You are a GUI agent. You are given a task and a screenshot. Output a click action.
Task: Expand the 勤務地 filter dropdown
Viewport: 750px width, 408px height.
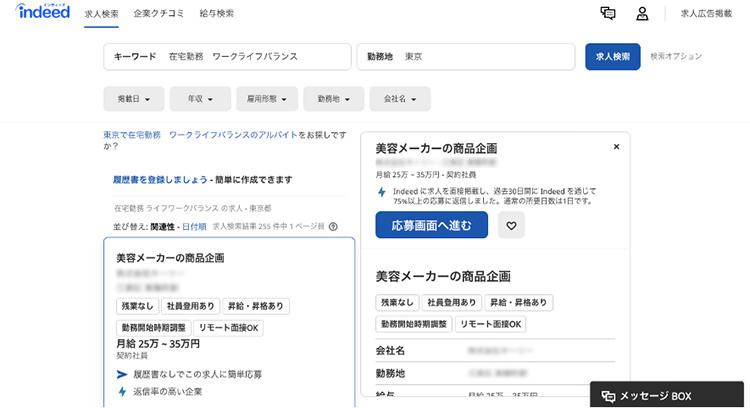(334, 99)
